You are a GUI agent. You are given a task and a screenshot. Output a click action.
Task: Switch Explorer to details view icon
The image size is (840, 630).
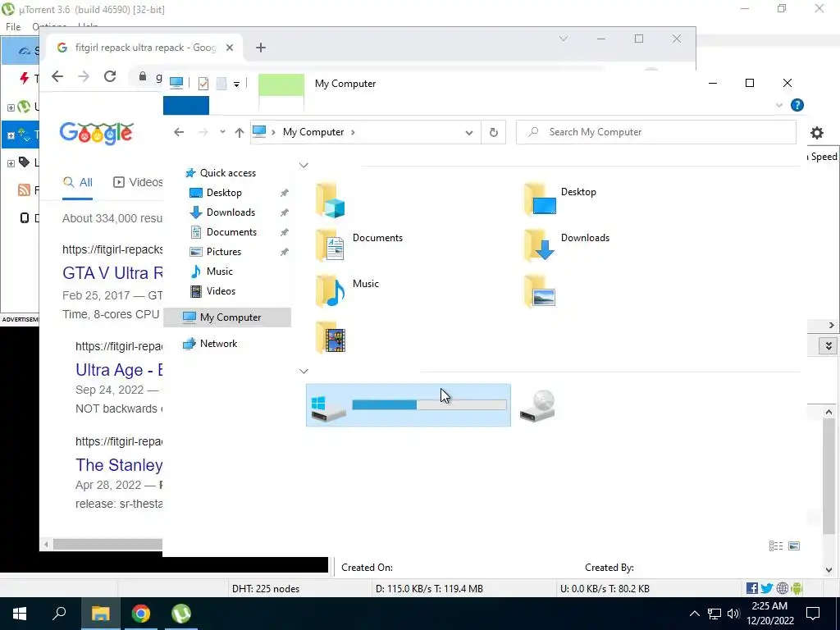coord(776,546)
